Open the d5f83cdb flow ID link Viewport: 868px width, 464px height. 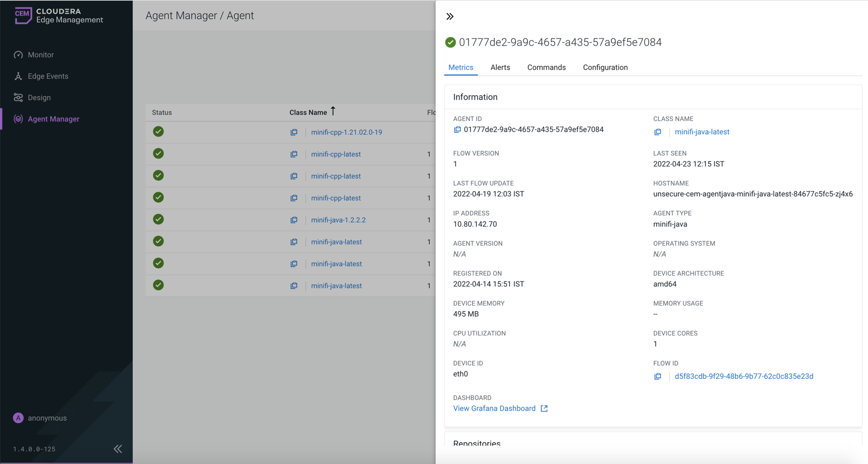coord(743,376)
